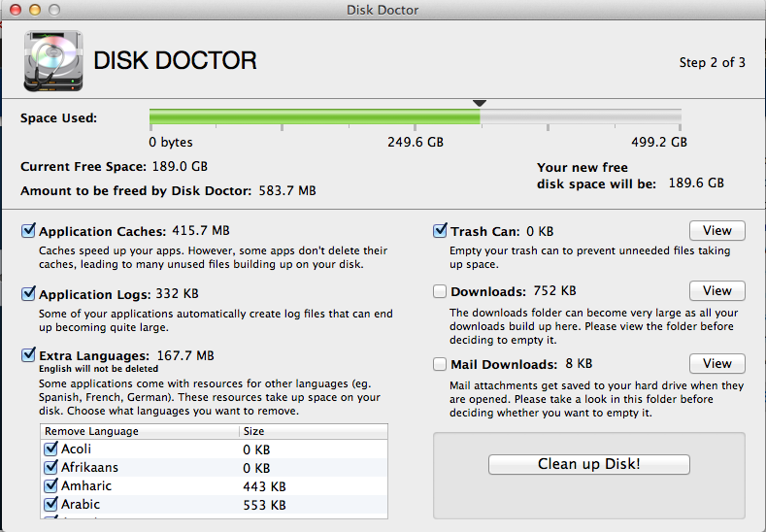The width and height of the screenshot is (766, 532).
Task: Click the Downloads 752 KB size
Action: [x=555, y=291]
